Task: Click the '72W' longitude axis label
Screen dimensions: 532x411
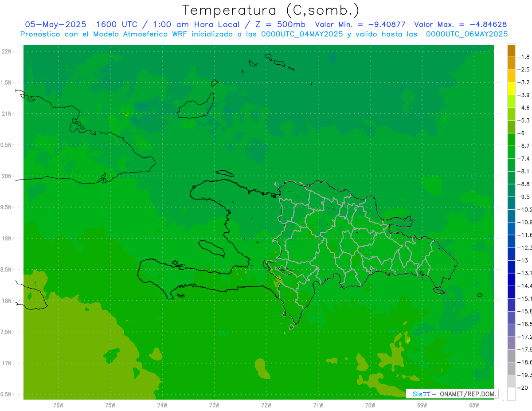Action: (x=266, y=405)
